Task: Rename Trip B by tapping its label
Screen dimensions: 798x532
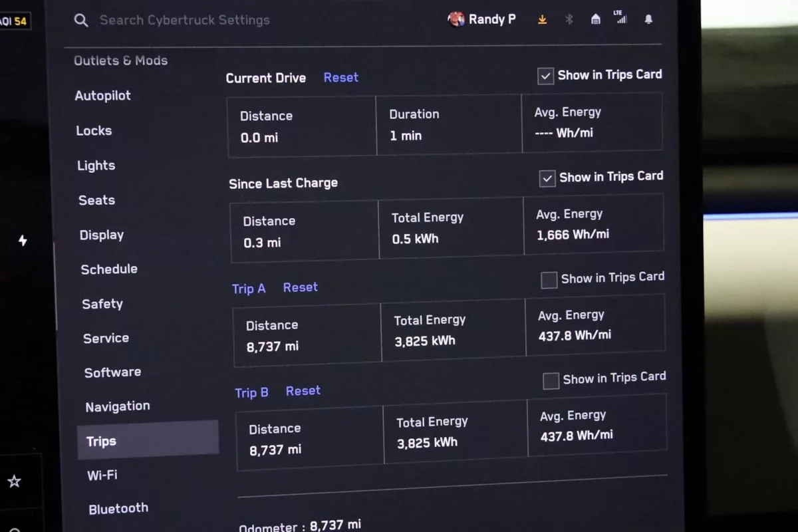Action: (251, 392)
